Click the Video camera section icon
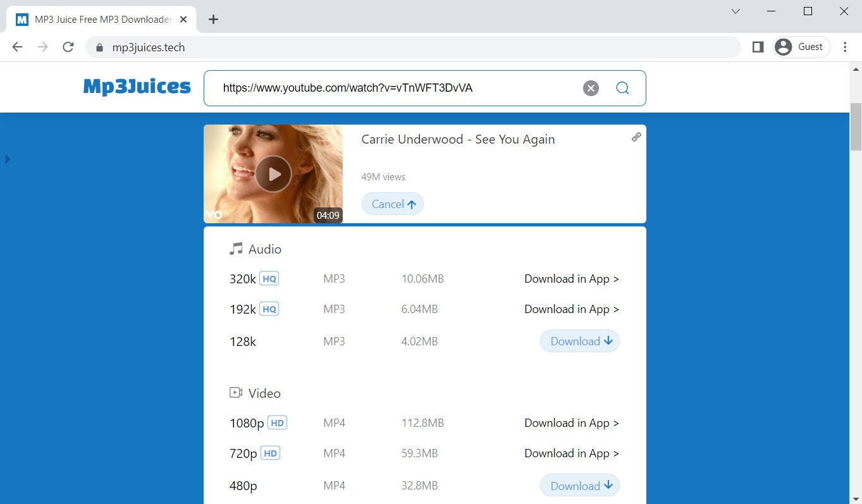862x504 pixels. pos(236,393)
